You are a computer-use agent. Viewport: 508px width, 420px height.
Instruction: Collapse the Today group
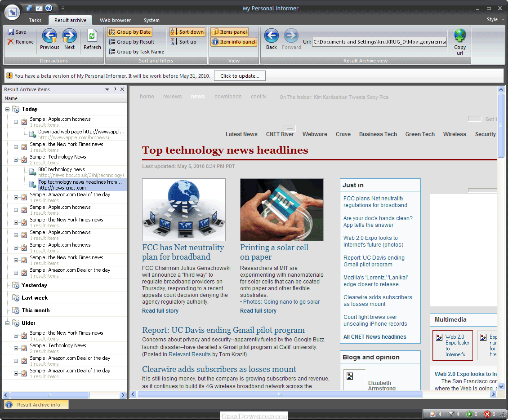click(x=8, y=110)
